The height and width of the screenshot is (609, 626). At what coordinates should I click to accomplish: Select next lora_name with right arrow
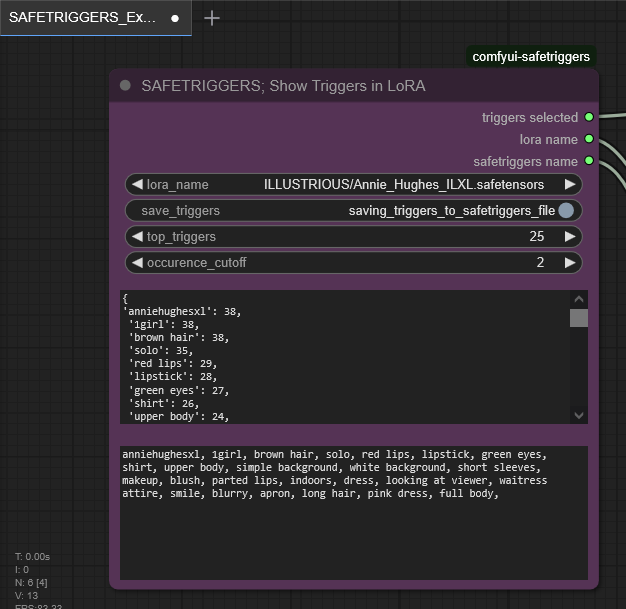pos(570,184)
